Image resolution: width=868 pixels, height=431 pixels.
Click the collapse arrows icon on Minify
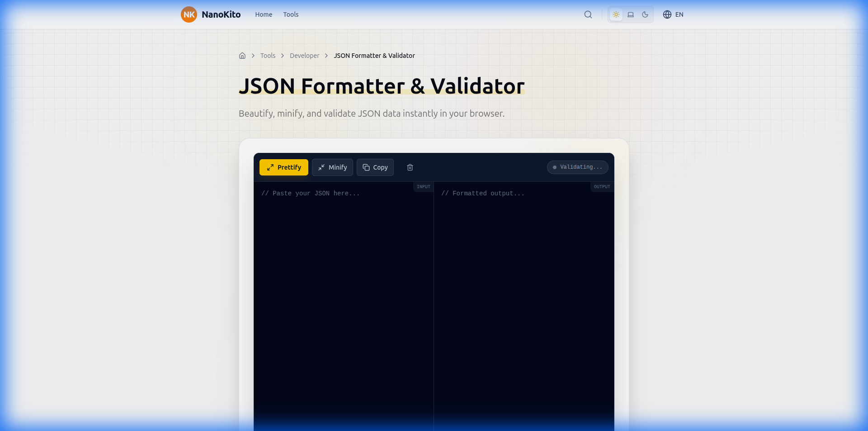click(x=322, y=167)
